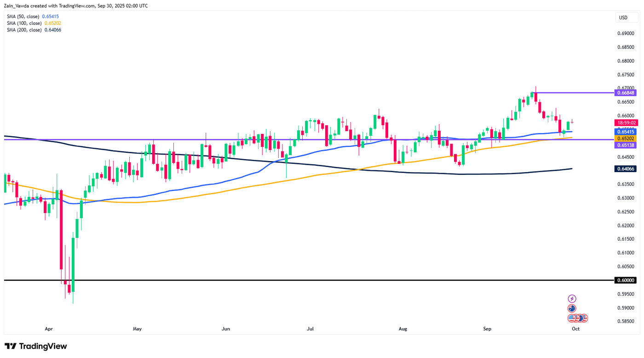644x358 pixels.
Task: Click the dark starred flag in the icon cluster
Action: pos(581,318)
